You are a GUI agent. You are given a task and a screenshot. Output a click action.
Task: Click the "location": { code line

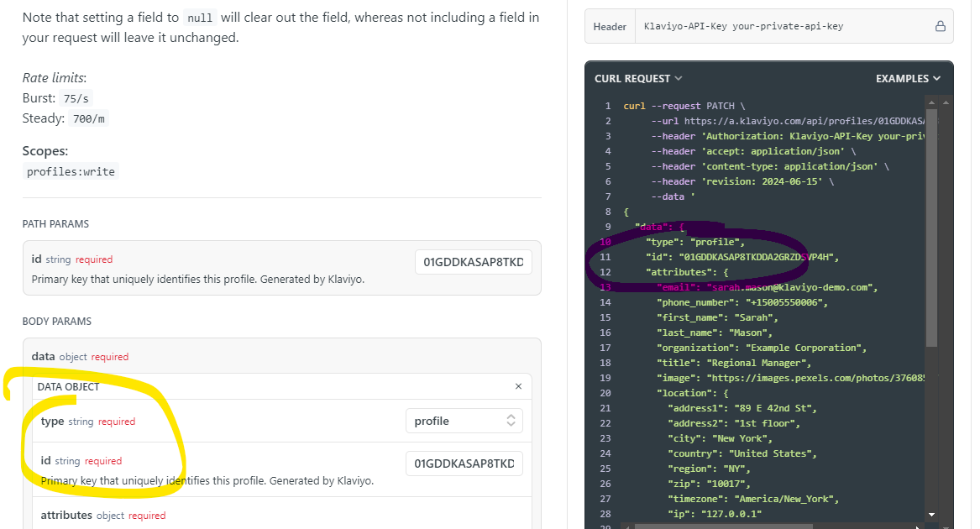point(693,393)
